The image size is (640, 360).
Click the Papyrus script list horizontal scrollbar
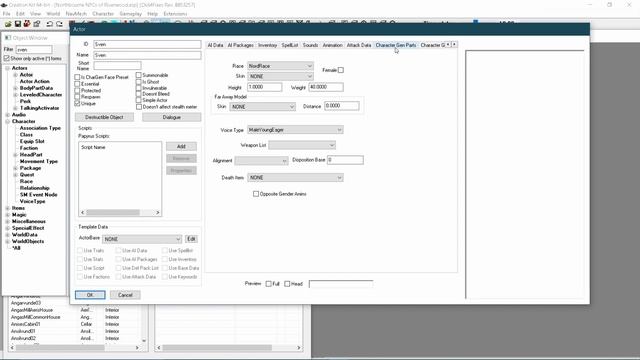(x=120, y=213)
